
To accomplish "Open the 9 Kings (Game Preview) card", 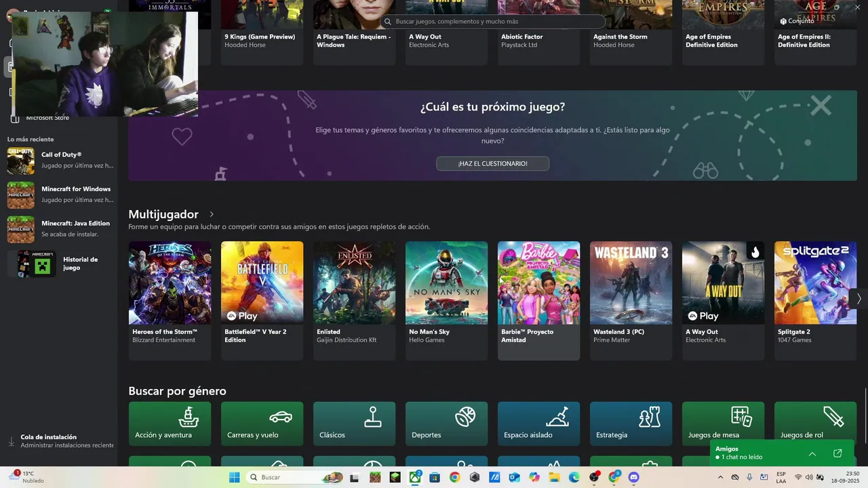I will [262, 33].
